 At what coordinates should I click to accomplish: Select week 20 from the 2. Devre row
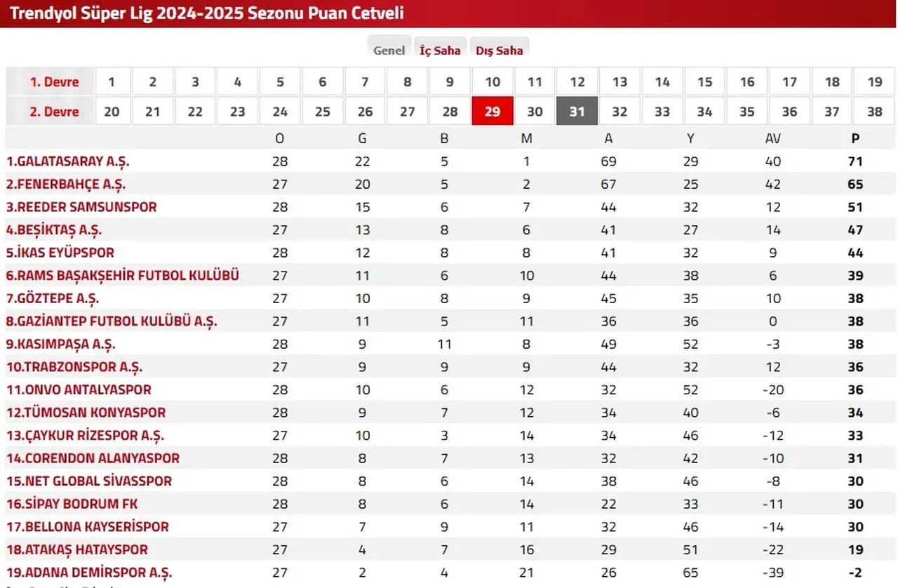112,111
